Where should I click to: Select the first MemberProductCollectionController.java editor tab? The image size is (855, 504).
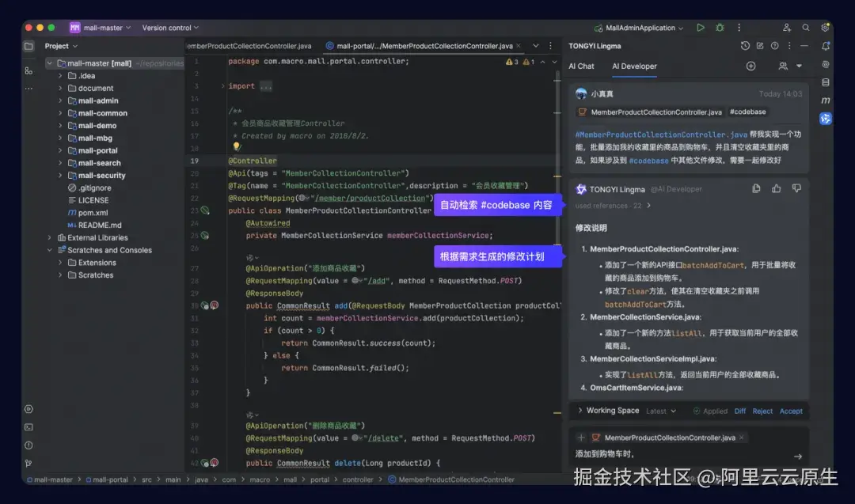tap(249, 46)
